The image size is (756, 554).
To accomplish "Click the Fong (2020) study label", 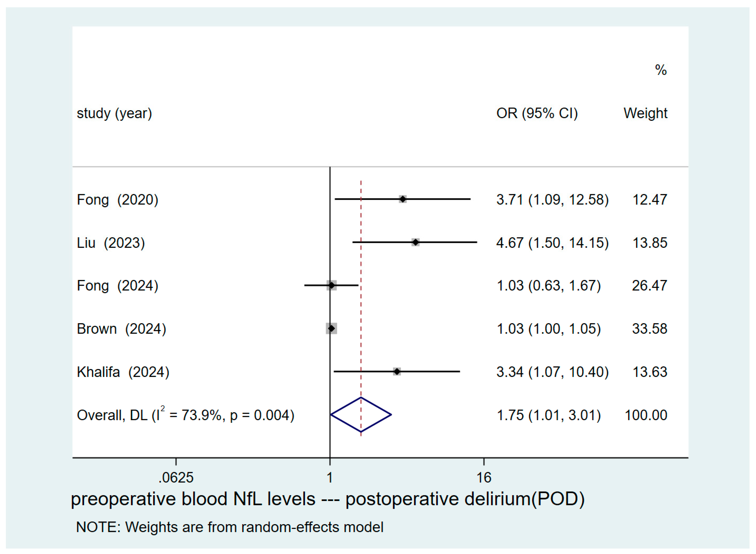I will tap(117, 200).
